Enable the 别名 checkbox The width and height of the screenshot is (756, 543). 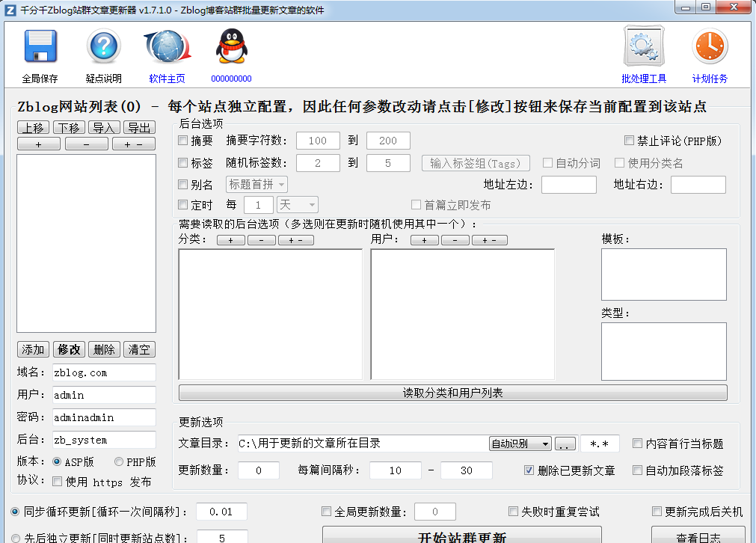click(182, 184)
